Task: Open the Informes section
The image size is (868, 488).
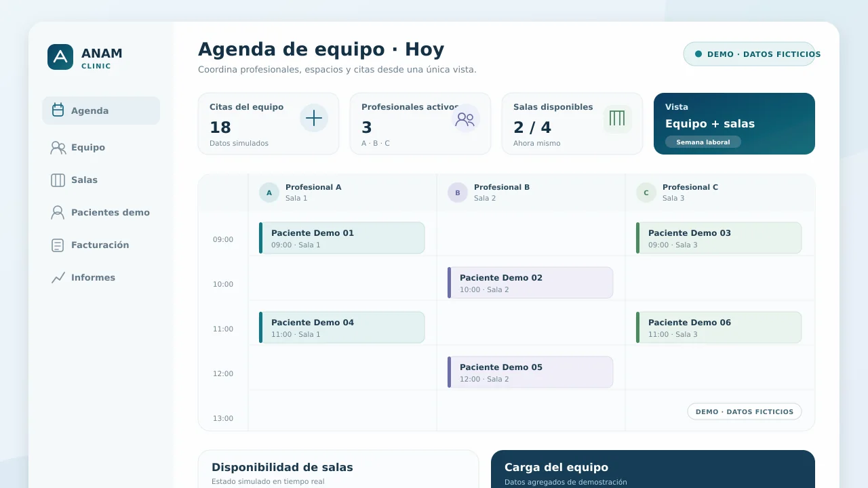Action: click(x=101, y=277)
